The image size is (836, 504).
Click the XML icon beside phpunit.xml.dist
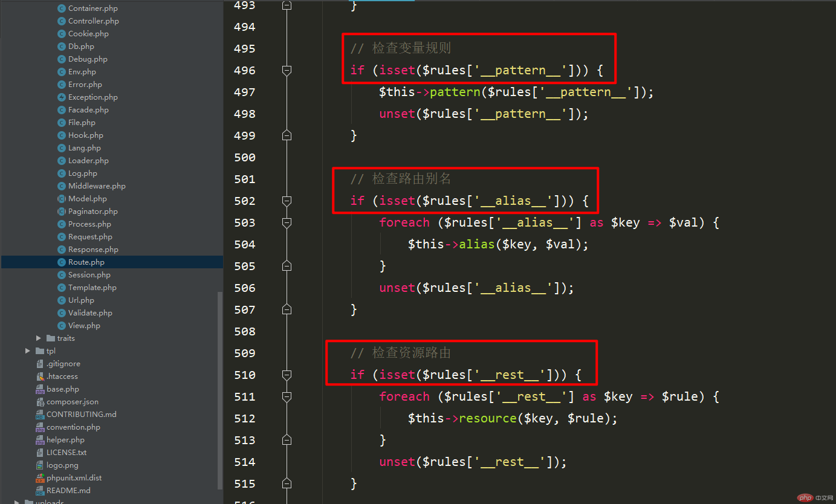[x=41, y=478]
